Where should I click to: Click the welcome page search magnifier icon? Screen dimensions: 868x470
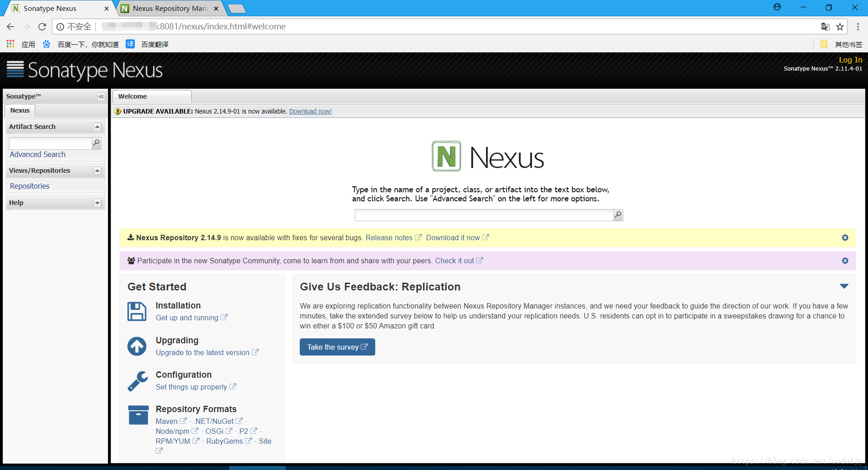click(x=618, y=215)
